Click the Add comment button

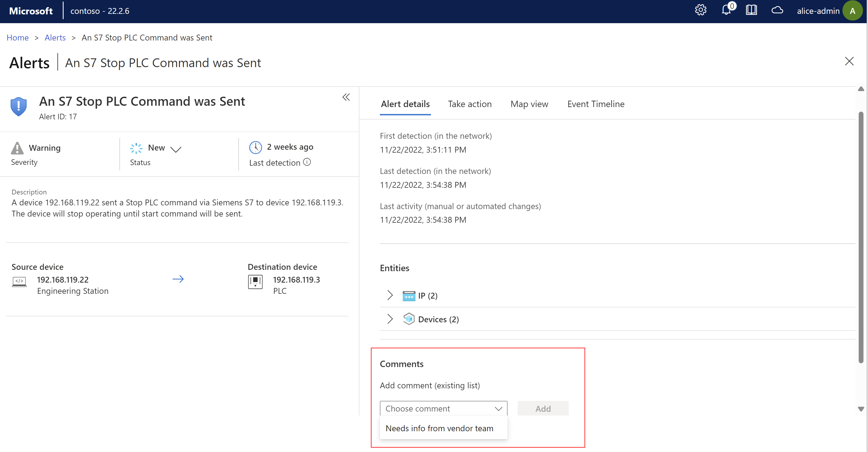pyautogui.click(x=542, y=408)
